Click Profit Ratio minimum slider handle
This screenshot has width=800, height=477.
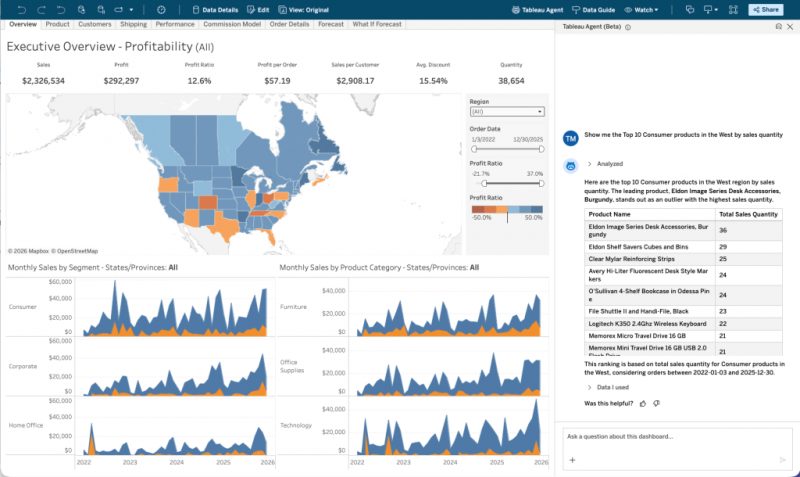point(484,183)
